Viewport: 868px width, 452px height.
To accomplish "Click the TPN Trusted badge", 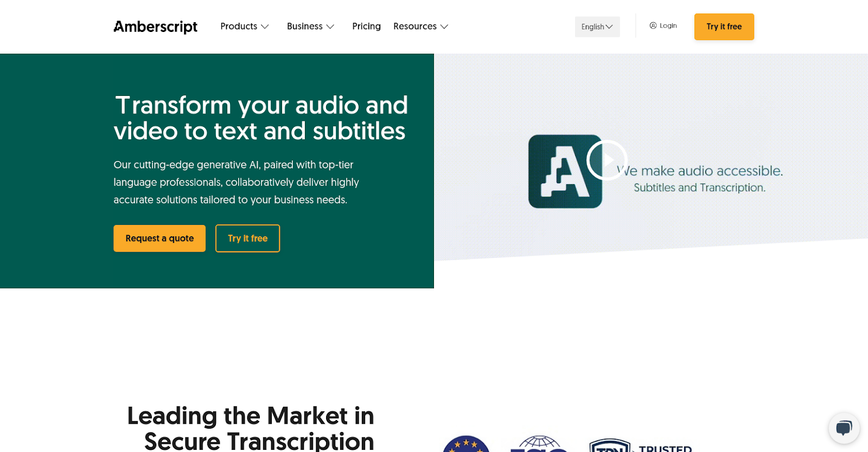I will pos(641,445).
